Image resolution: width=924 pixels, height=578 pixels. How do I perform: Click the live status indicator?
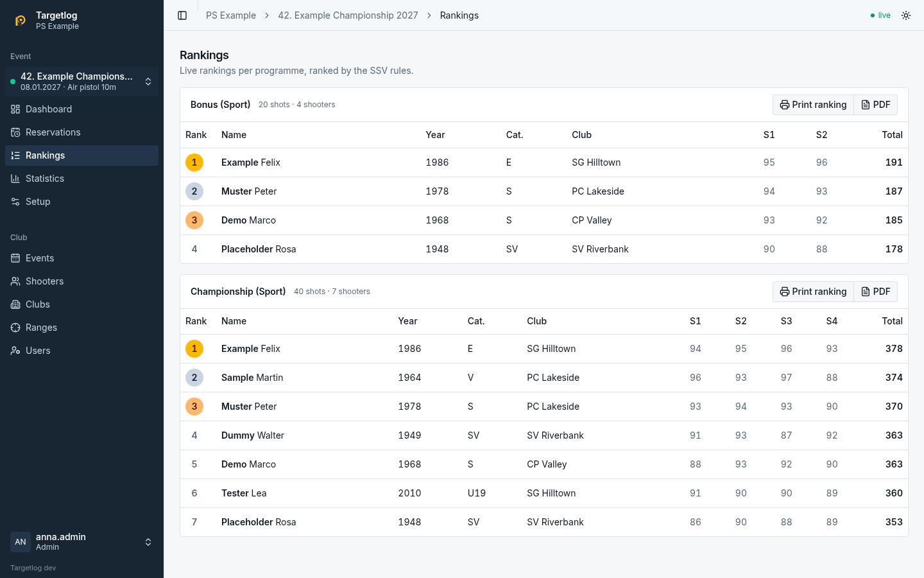(x=880, y=15)
